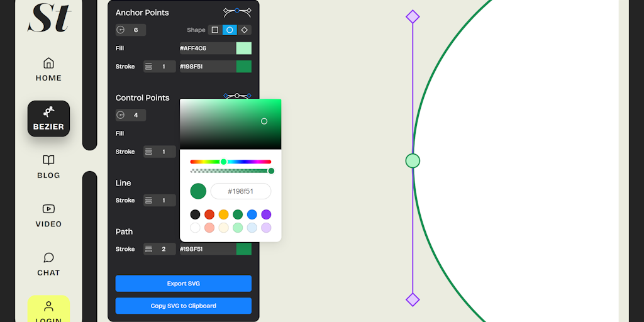Edit the picker hex field #198f51

point(241,191)
